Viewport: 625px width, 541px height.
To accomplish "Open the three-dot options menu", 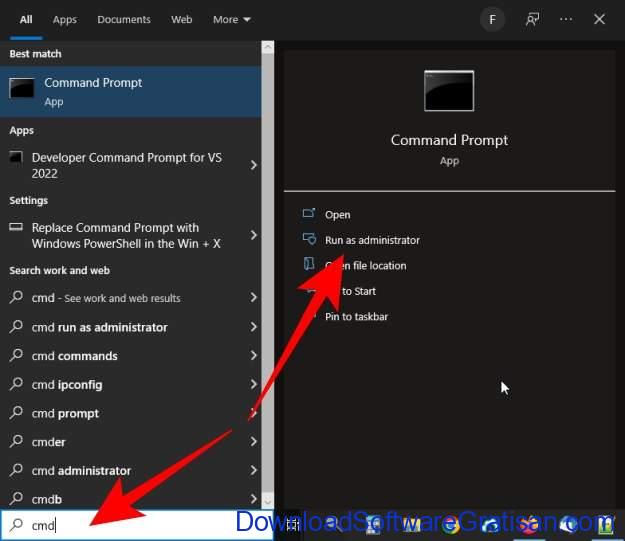I will (566, 19).
